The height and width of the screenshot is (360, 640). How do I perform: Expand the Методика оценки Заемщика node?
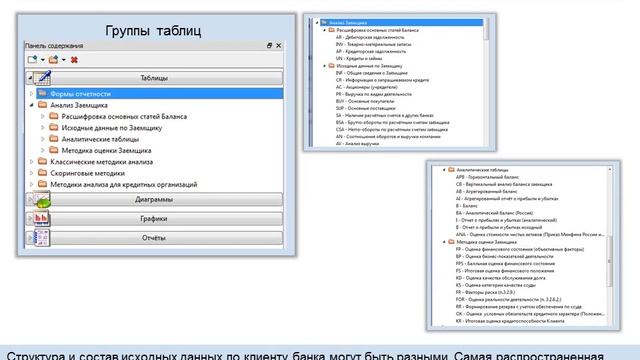click(x=42, y=150)
